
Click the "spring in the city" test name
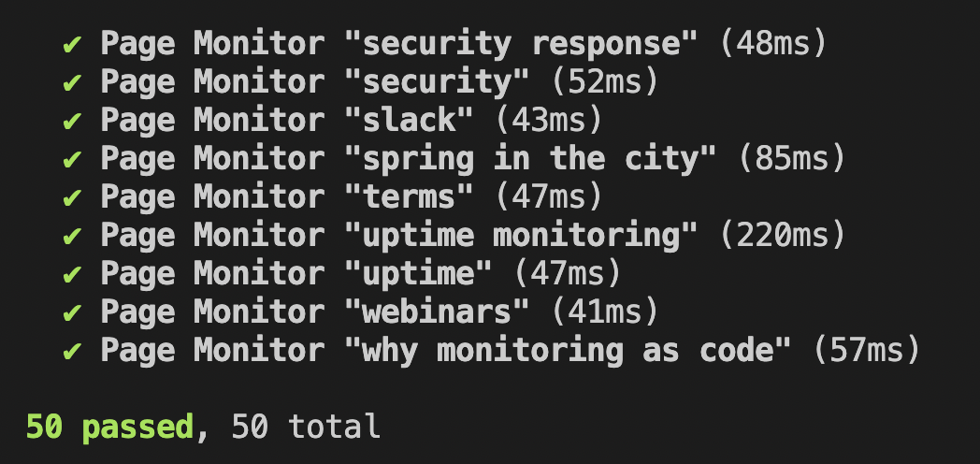(530, 159)
